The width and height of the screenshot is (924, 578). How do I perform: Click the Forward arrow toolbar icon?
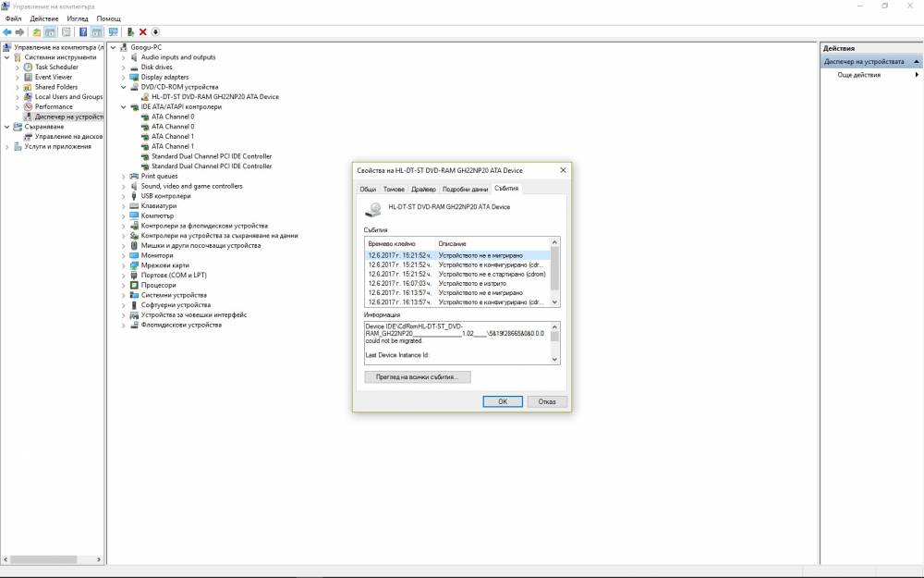[19, 31]
